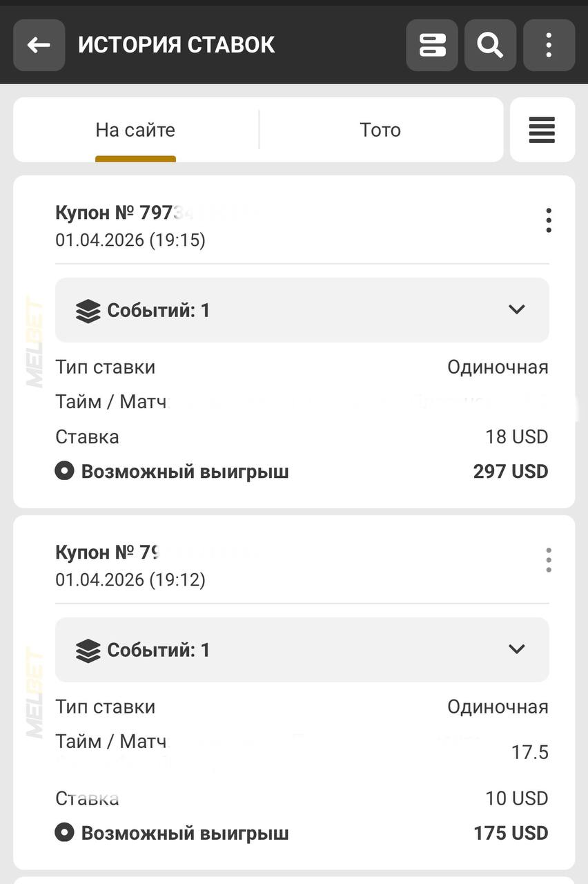Screen dimensions: 588x884
Task: Tap the back arrow in header
Action: (x=39, y=46)
